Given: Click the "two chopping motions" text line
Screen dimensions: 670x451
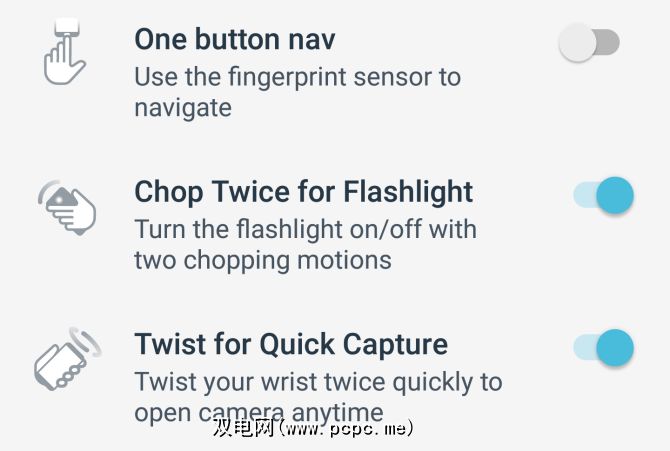Looking at the screenshot, I should pyautogui.click(x=262, y=260).
